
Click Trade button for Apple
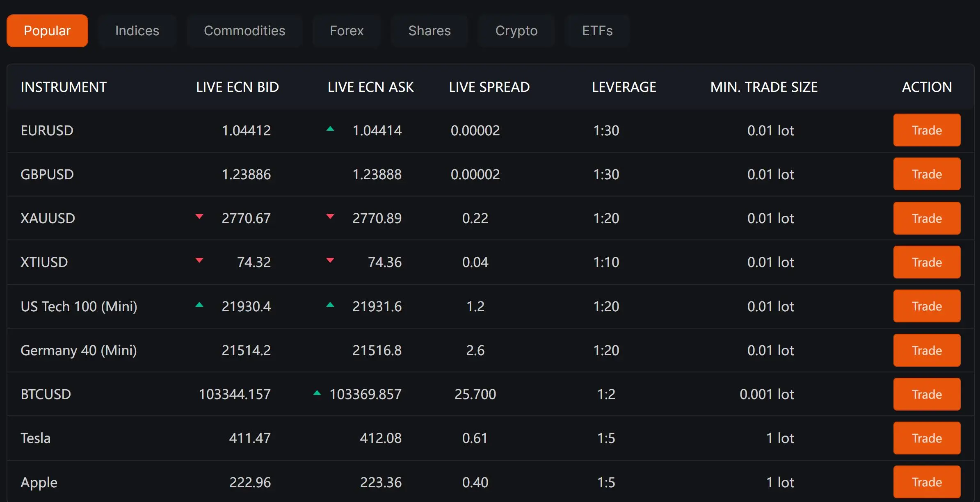[x=927, y=482]
